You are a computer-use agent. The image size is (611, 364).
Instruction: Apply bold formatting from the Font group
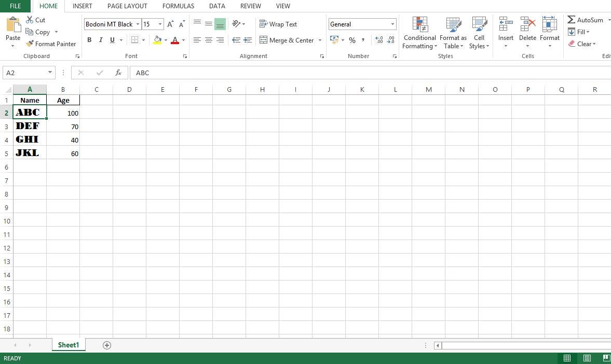click(89, 40)
